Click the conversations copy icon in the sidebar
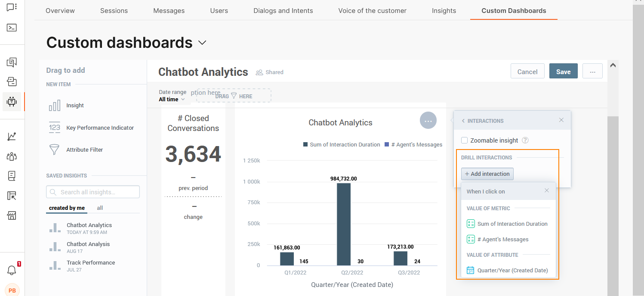The width and height of the screenshot is (644, 296). point(12,62)
